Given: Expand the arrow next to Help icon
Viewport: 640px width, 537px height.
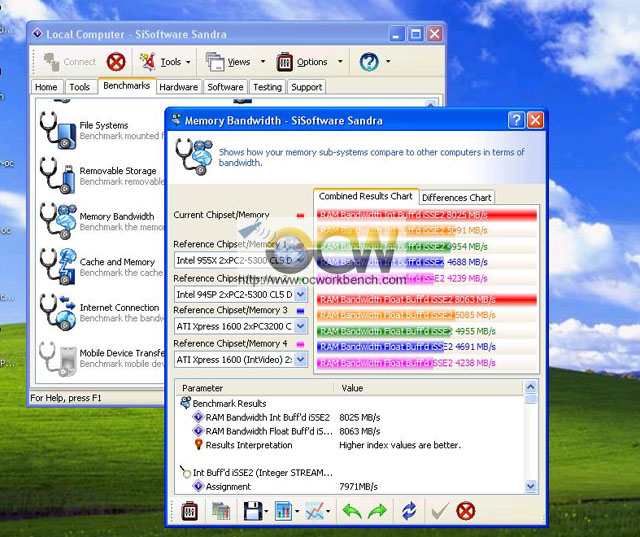Looking at the screenshot, I should (388, 62).
